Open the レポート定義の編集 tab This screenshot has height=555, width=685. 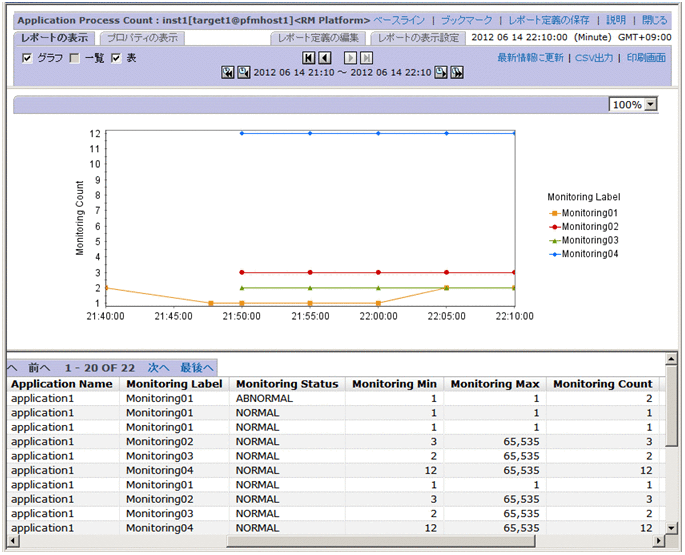319,38
